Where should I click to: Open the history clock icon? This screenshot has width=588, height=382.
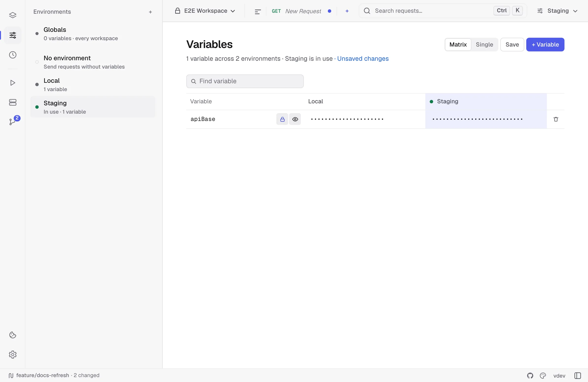coord(12,55)
